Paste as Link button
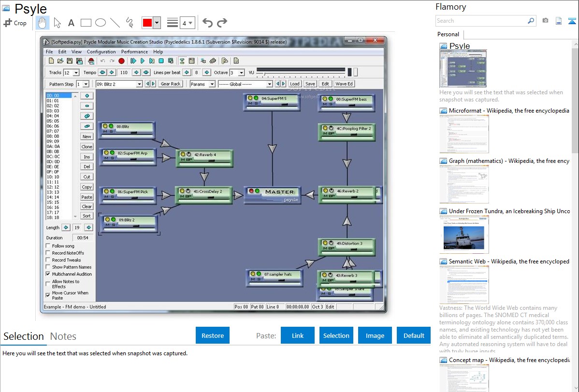Viewport: 579px width, 392px height. [x=298, y=335]
